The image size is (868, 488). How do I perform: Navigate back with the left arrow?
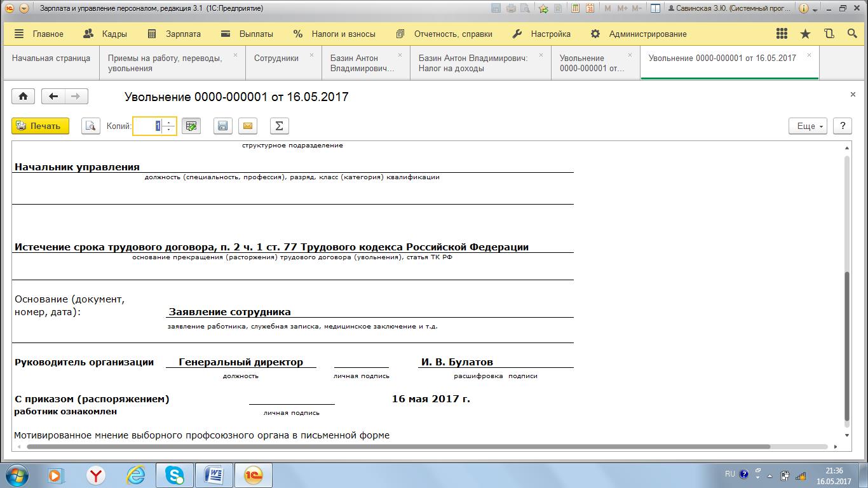pos(53,97)
